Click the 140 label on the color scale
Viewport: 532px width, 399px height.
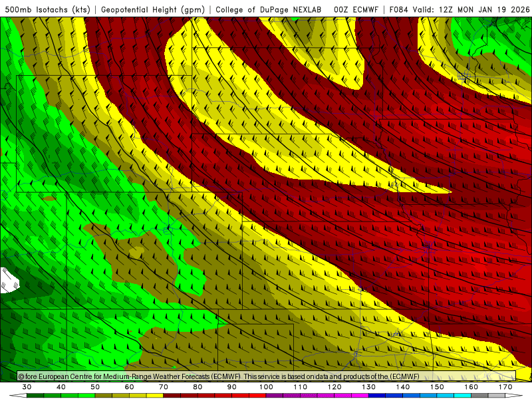403,387
